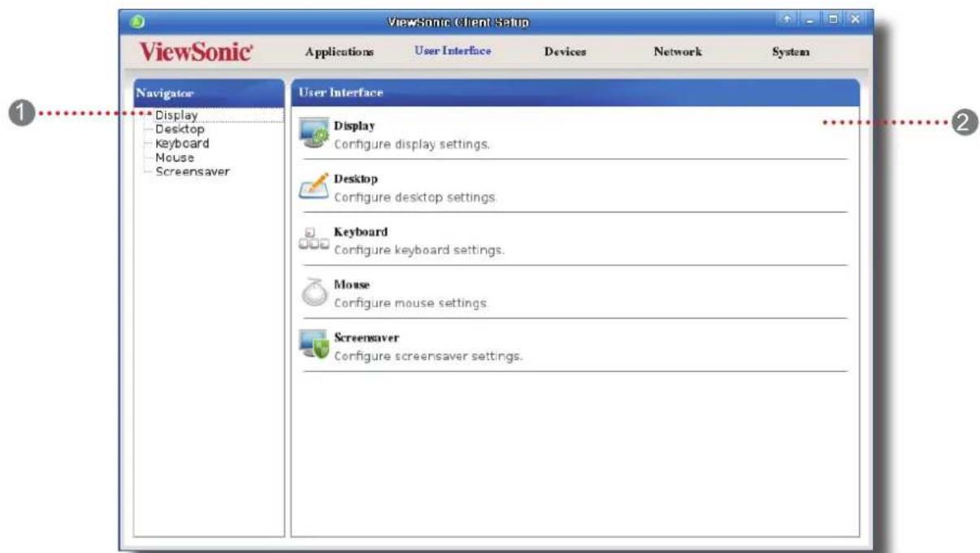Image resolution: width=980 pixels, height=553 pixels.
Task: Go to the Network tab
Action: click(677, 52)
